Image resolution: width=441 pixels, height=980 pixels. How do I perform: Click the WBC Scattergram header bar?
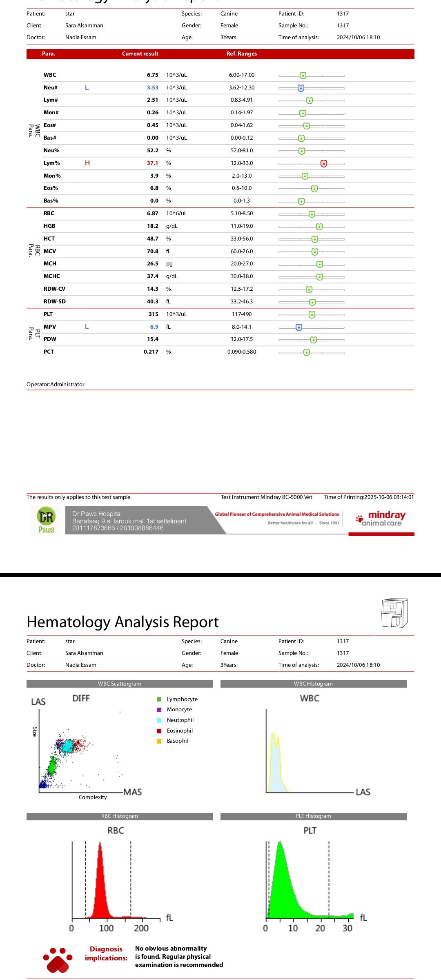(119, 684)
